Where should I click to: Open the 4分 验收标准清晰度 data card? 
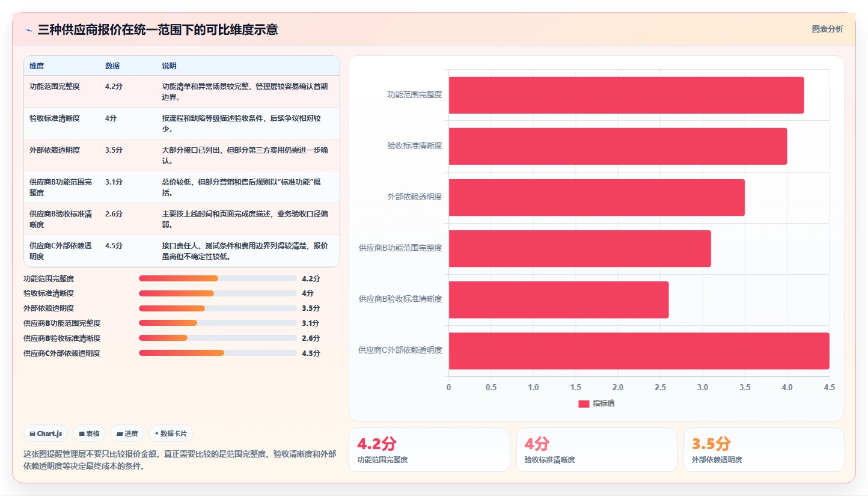(x=596, y=450)
